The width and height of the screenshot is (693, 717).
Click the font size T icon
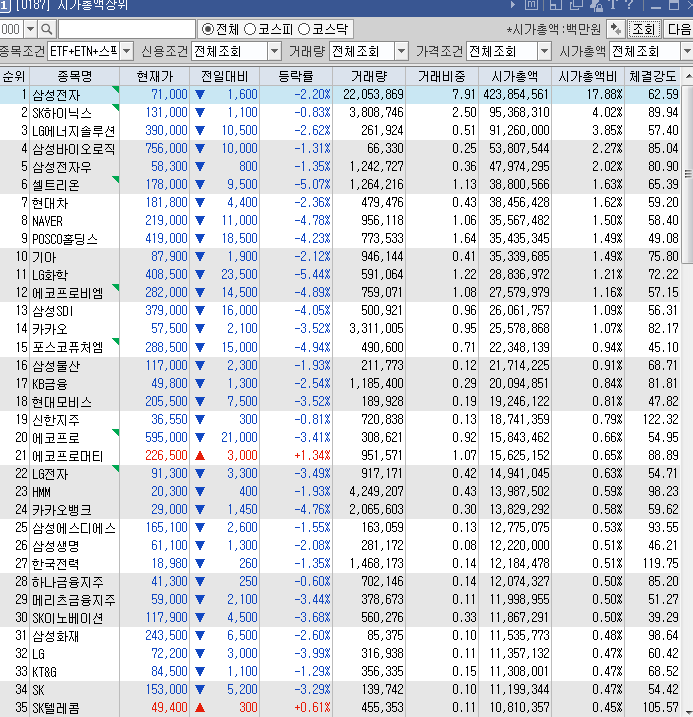coord(613,5)
